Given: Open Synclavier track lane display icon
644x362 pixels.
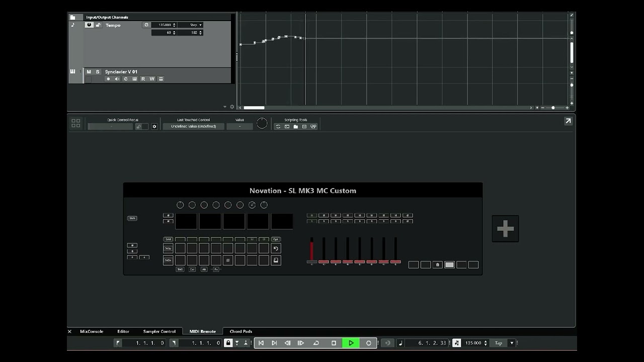Looking at the screenshot, I should (x=161, y=79).
